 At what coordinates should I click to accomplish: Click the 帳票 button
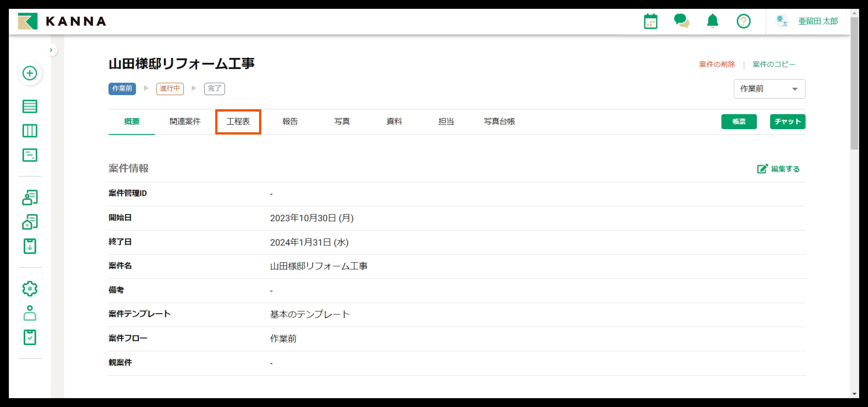click(739, 121)
